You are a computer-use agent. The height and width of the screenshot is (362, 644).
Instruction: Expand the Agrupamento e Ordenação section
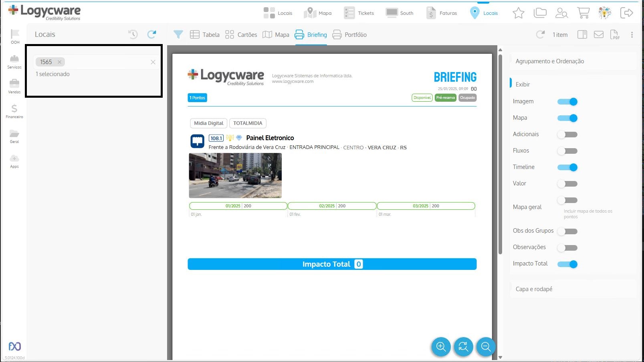[549, 61]
